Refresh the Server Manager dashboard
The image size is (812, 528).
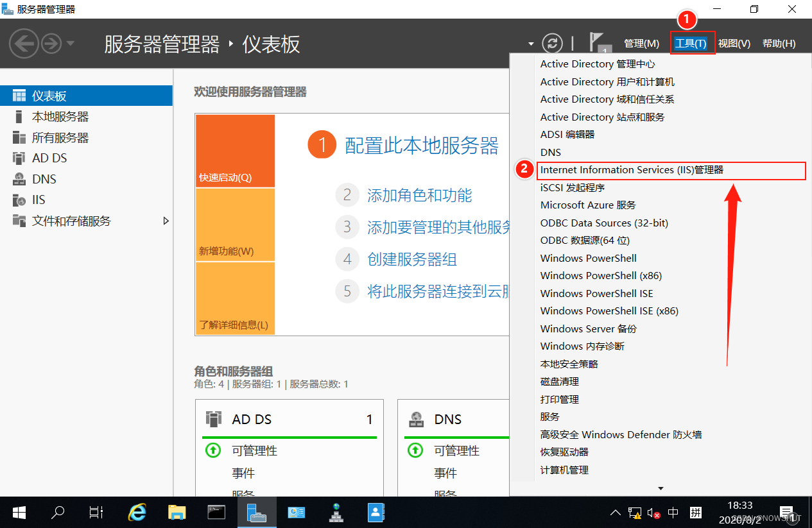(x=552, y=43)
